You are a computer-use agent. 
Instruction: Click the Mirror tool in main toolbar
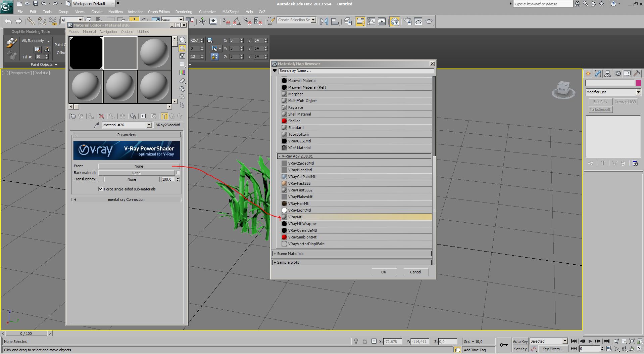[324, 21]
